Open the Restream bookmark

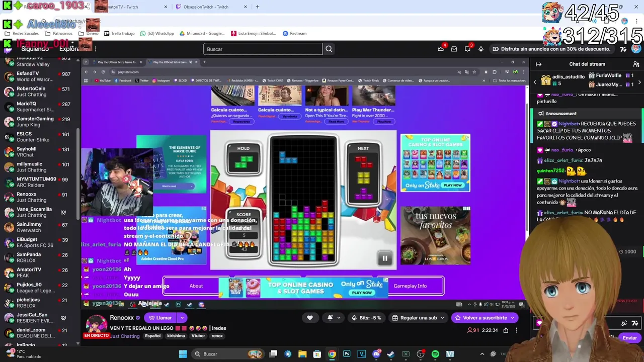click(x=295, y=33)
